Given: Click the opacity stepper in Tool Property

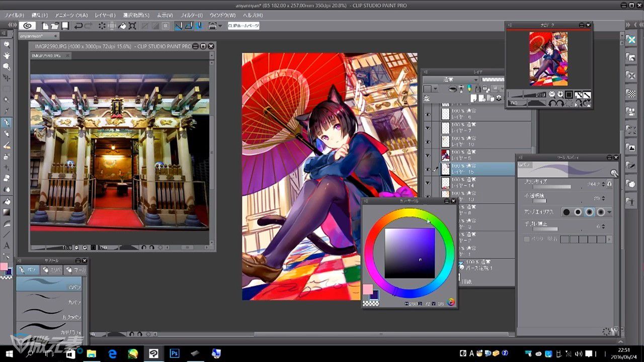Looking at the screenshot, I should pos(603,198).
